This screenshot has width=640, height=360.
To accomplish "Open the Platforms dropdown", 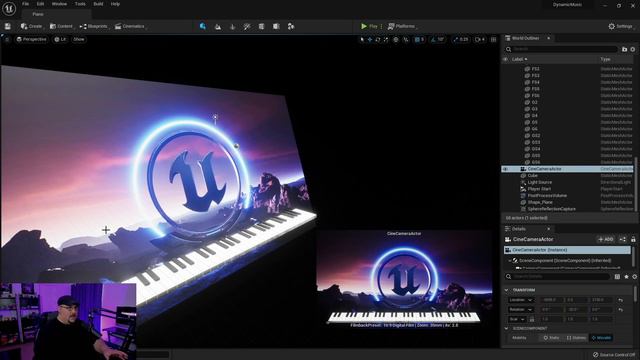I will pos(402,27).
